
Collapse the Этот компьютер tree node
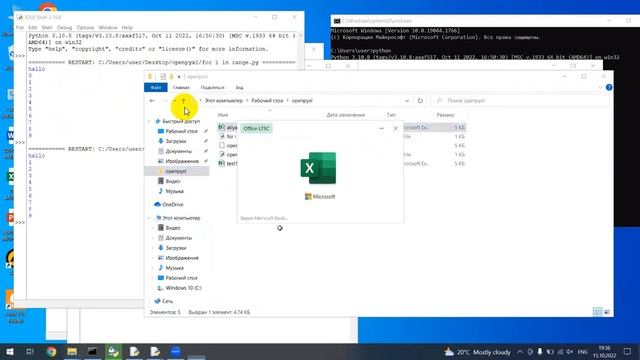click(149, 218)
